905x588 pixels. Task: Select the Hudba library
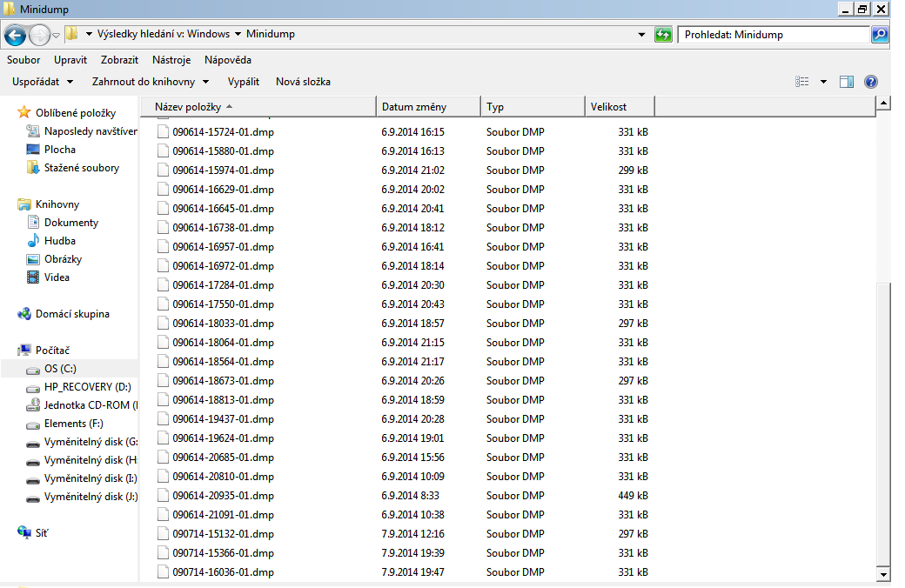(59, 241)
